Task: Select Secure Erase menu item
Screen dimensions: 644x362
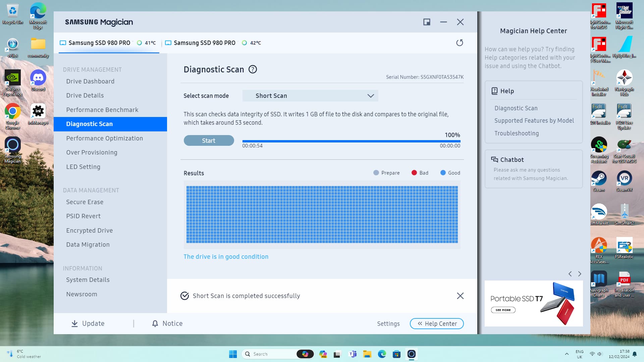Action: [x=85, y=202]
